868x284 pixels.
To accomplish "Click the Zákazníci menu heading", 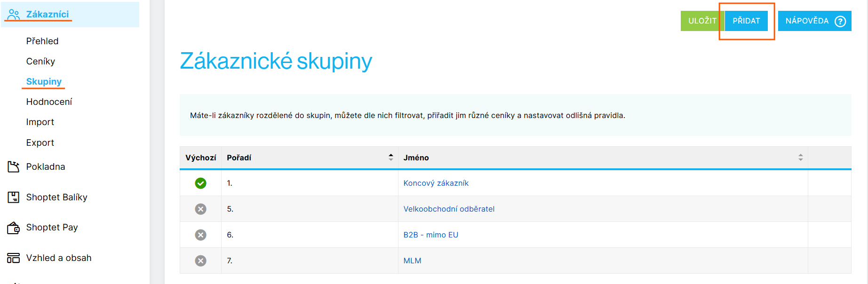I will pos(48,14).
